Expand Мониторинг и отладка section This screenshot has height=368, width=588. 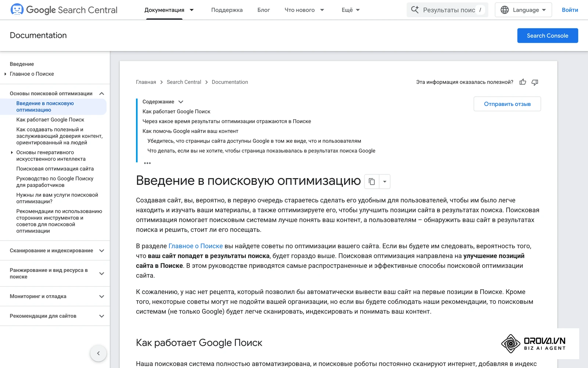click(102, 296)
